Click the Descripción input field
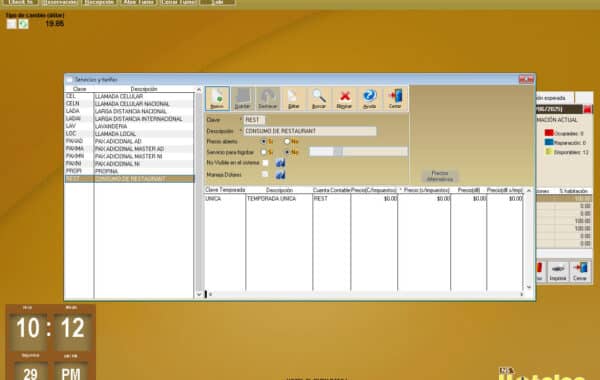600x380 pixels. (310, 131)
